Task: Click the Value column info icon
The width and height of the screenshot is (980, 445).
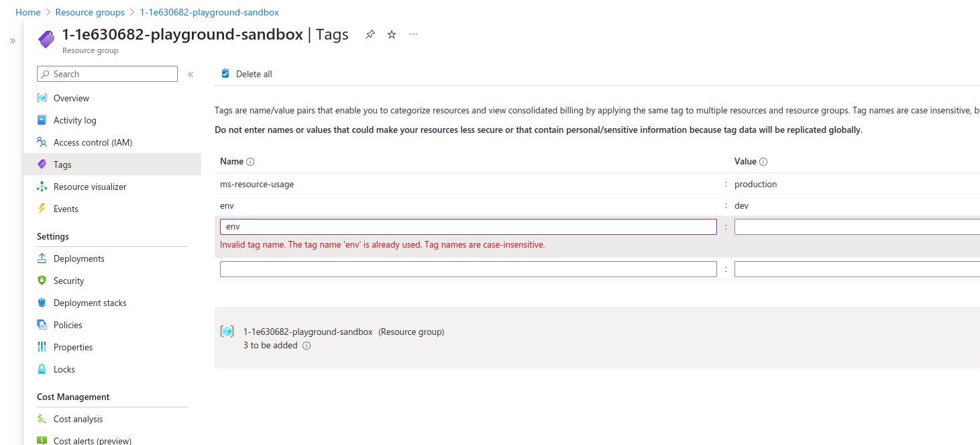Action: [763, 162]
